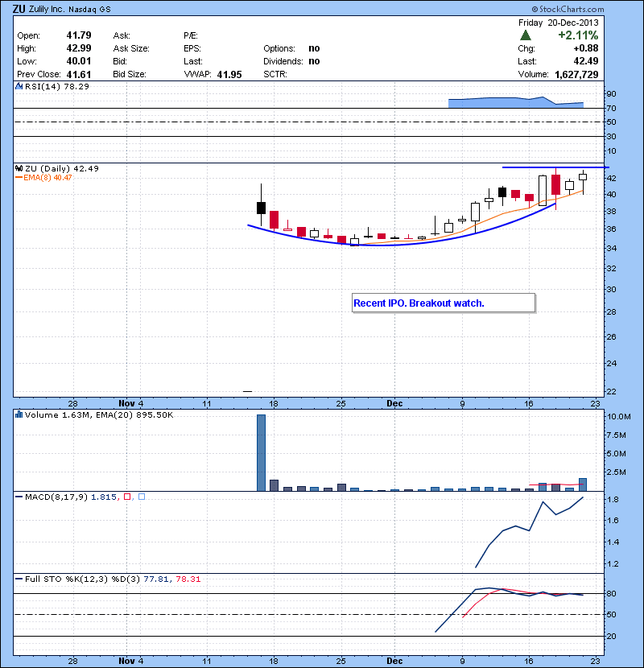Click the stochastic %D value 78.31
Viewport: 644px width, 668px height.
(188, 579)
